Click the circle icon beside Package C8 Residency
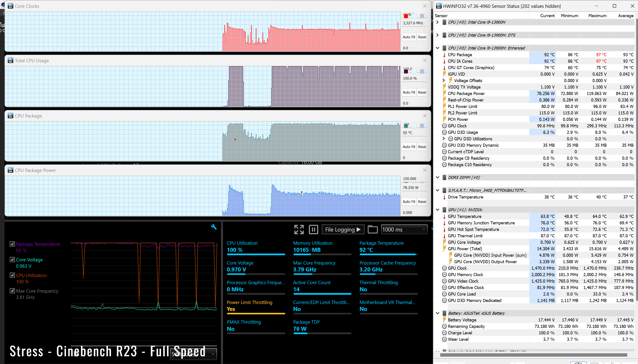This screenshot has height=364, width=638. pos(444,158)
